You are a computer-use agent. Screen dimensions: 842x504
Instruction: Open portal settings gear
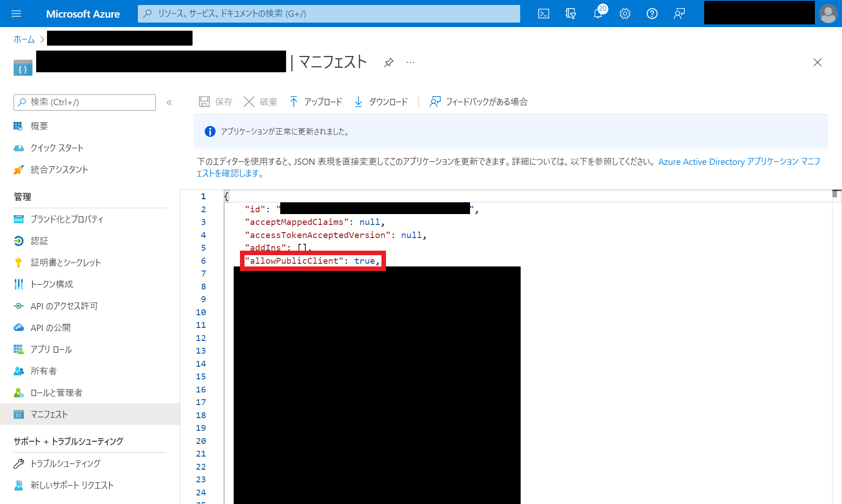pyautogui.click(x=625, y=14)
